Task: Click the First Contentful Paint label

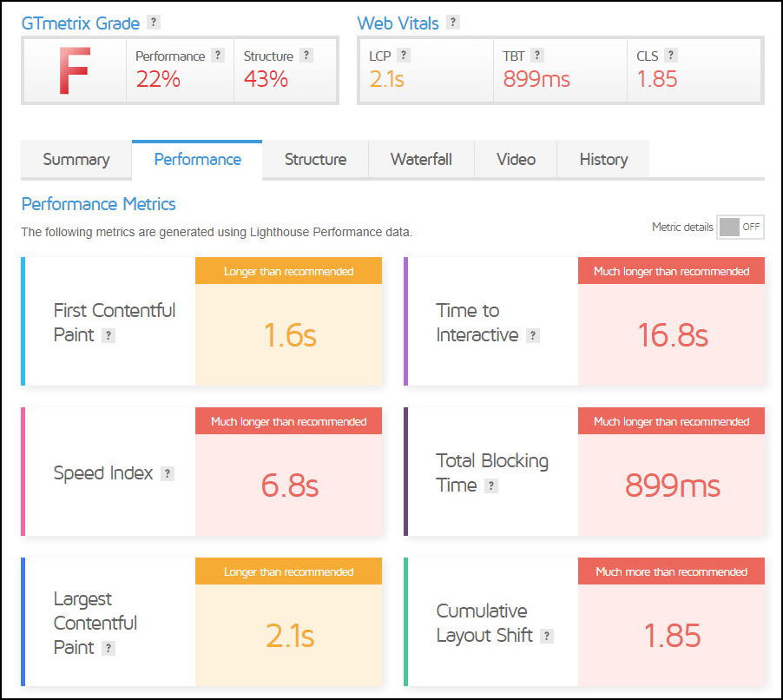Action: (115, 323)
